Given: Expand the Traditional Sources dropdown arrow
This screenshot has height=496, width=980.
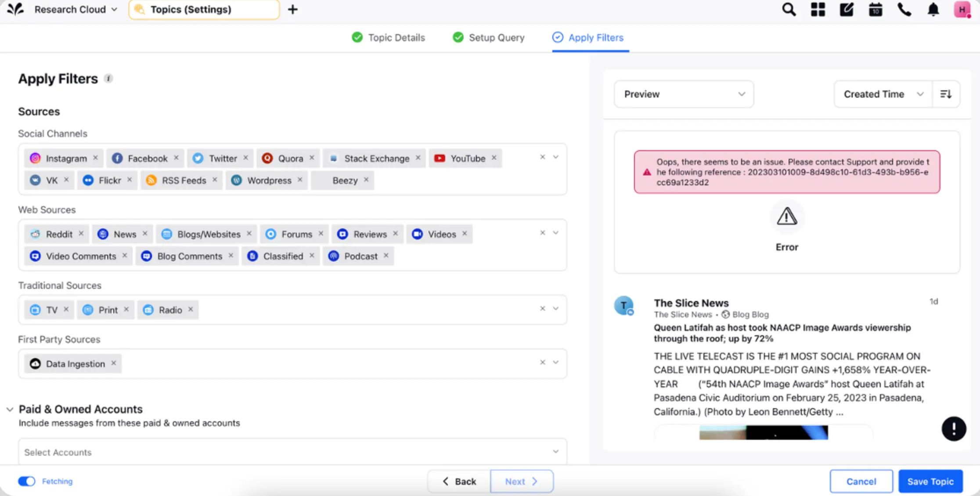Looking at the screenshot, I should pos(556,309).
